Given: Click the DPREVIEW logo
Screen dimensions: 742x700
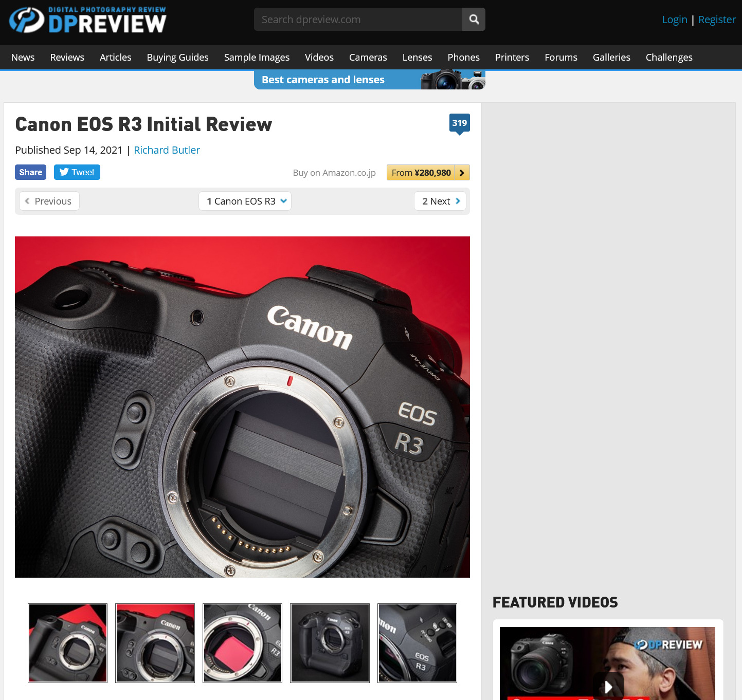Looking at the screenshot, I should coord(87,20).
